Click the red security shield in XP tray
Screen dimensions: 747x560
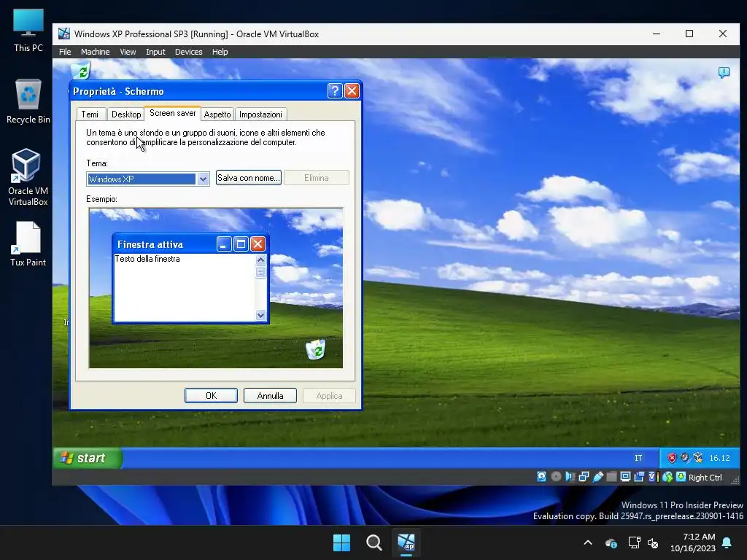click(672, 458)
